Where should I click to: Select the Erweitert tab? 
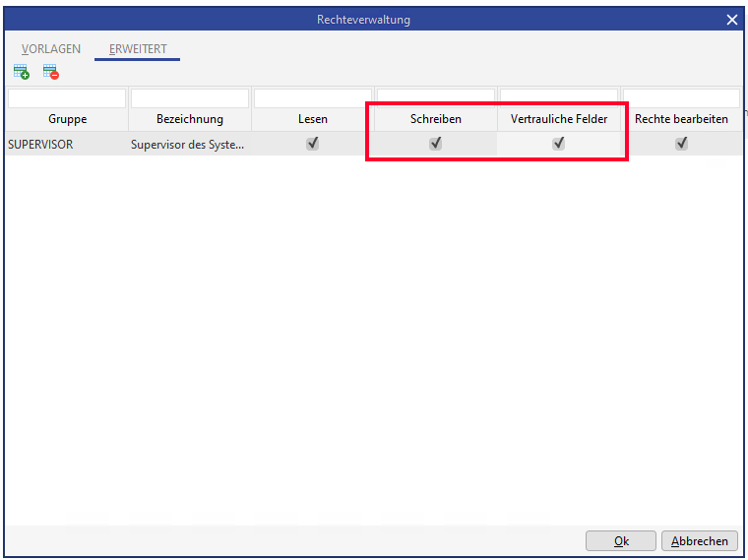[x=138, y=49]
